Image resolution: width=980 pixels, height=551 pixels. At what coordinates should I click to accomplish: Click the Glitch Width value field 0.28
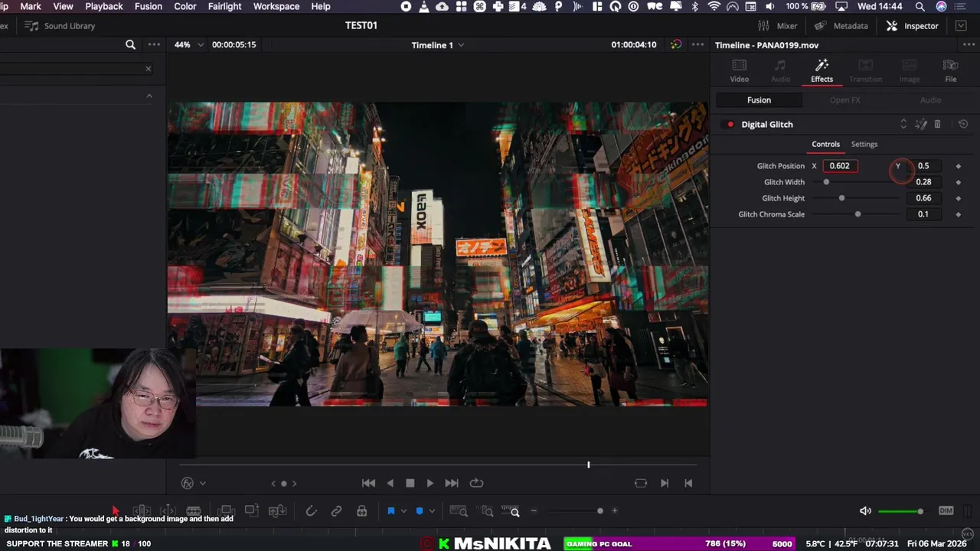(x=923, y=182)
